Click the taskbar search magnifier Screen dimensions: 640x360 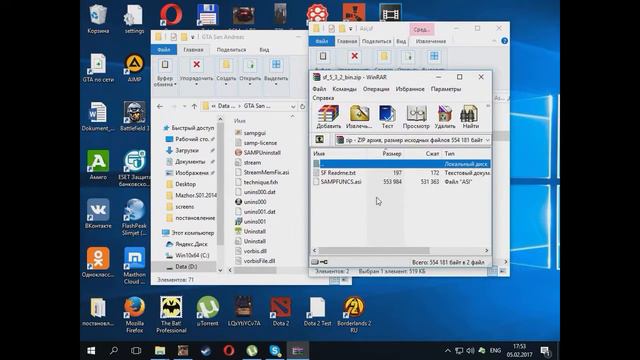(114, 351)
